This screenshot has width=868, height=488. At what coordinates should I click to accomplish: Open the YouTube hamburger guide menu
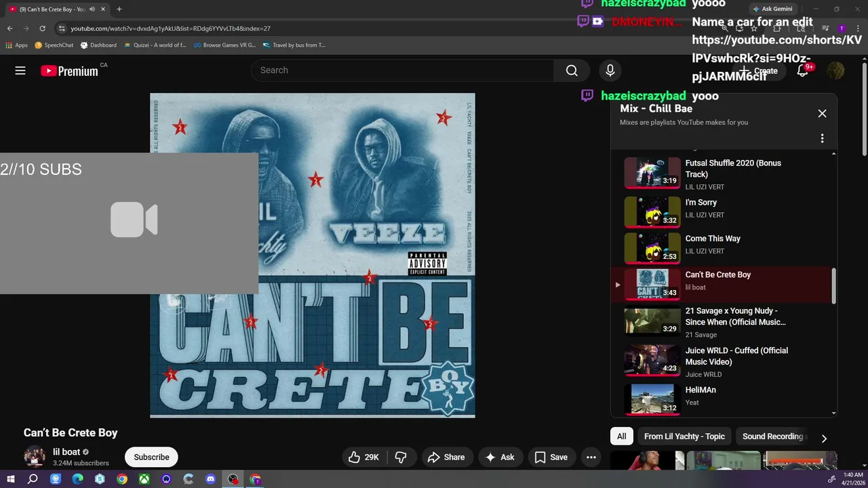point(20,70)
